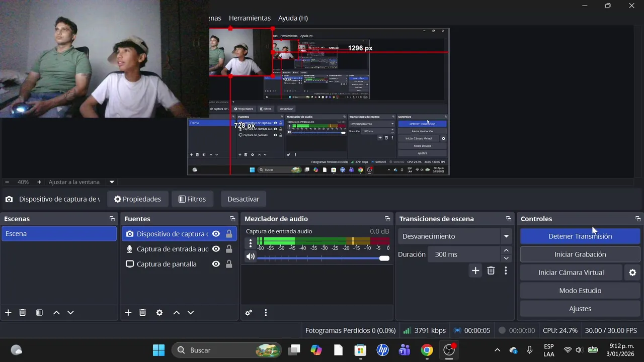This screenshot has width=644, height=362.
Task: Open transition properties three-dot menu
Action: (x=506, y=271)
